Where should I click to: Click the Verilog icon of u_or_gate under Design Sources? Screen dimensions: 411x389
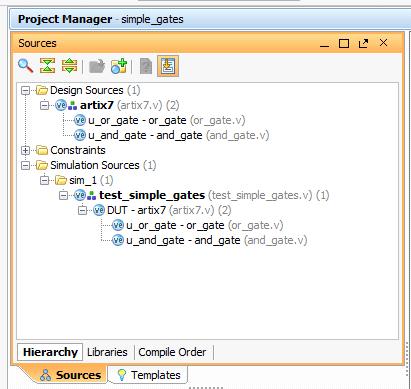(x=80, y=120)
